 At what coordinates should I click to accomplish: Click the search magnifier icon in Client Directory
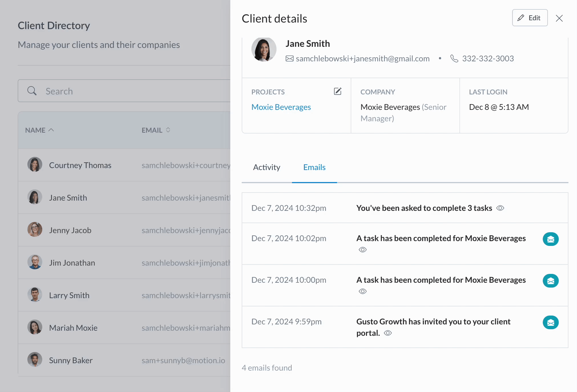32,91
